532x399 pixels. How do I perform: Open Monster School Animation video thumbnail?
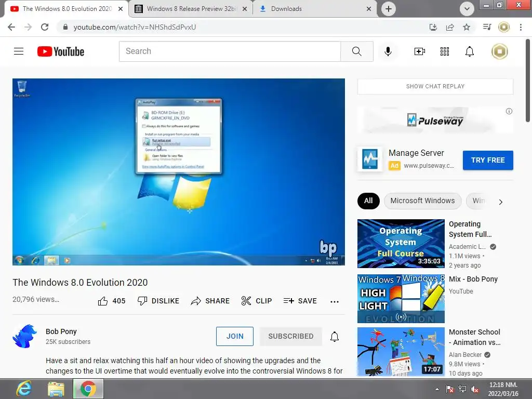[401, 352]
